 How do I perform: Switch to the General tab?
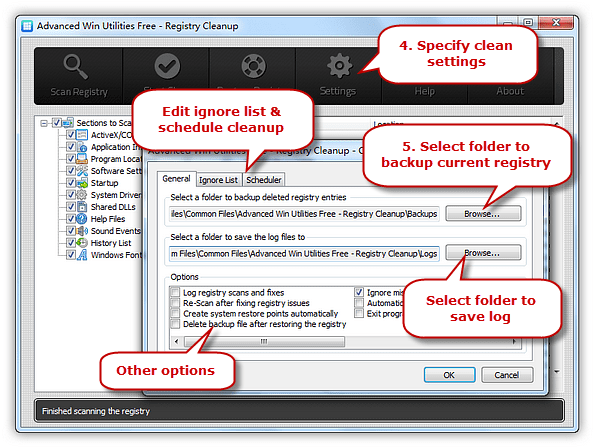coord(177,179)
